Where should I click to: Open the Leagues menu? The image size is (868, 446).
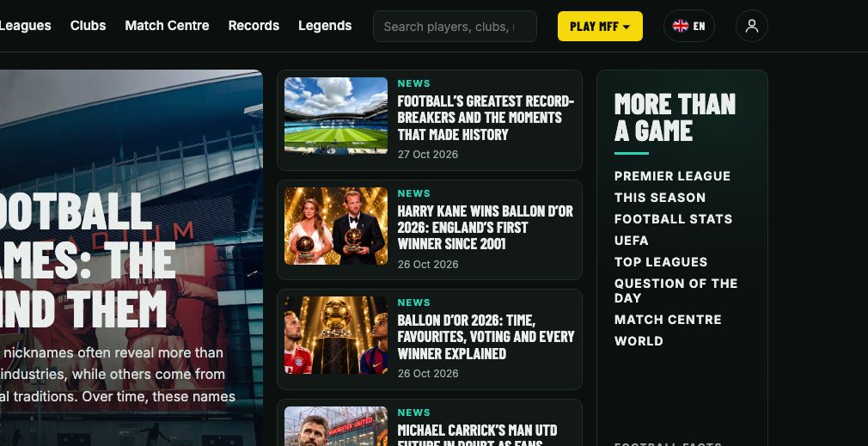coord(25,26)
